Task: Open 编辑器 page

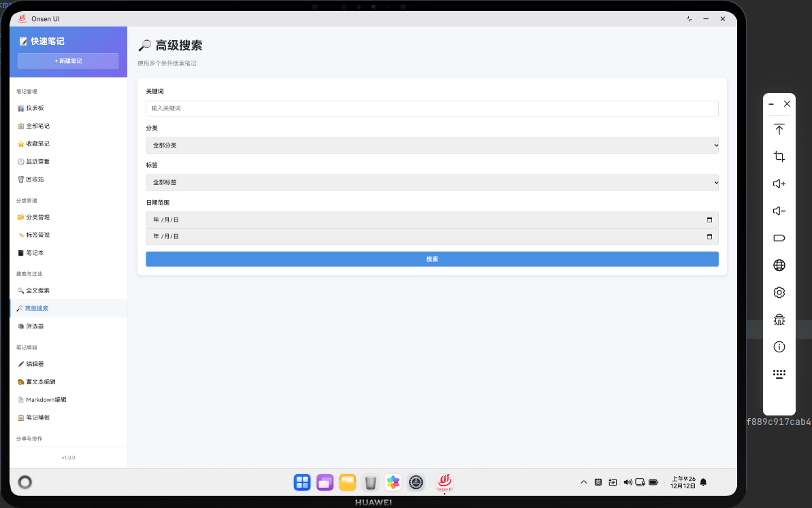Action: tap(68, 365)
